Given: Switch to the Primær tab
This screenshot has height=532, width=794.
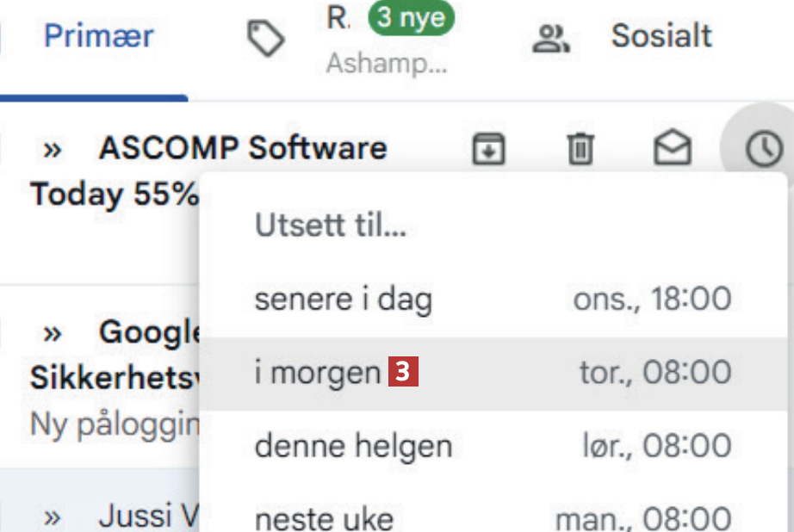Looking at the screenshot, I should 98,36.
